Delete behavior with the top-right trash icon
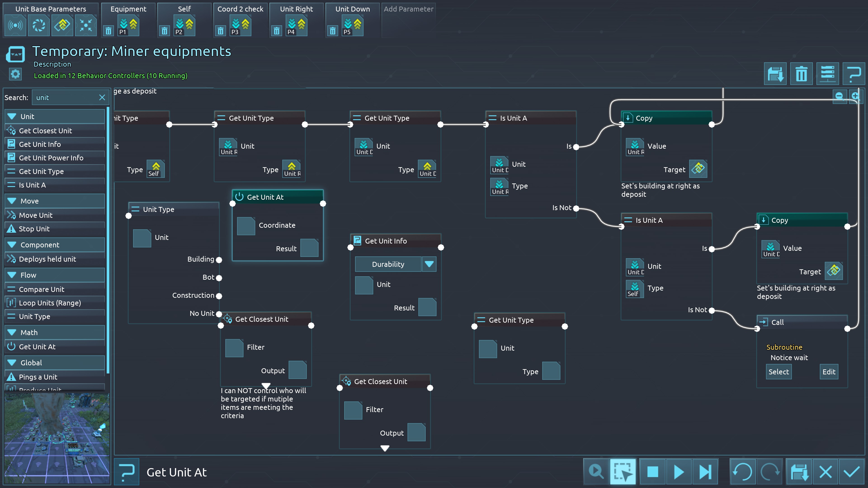 click(801, 74)
